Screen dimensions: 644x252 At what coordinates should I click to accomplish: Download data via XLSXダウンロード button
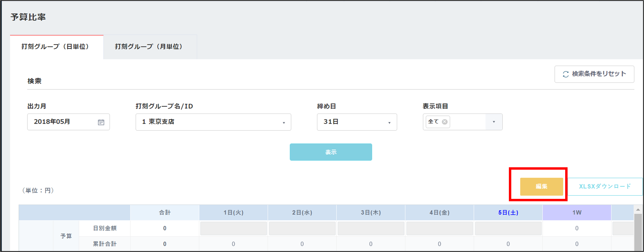[605, 186]
